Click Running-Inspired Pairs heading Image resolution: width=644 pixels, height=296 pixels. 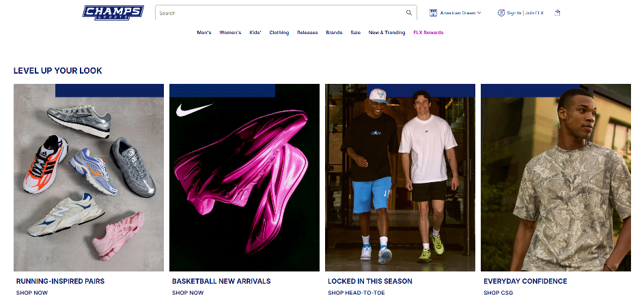pyautogui.click(x=60, y=281)
